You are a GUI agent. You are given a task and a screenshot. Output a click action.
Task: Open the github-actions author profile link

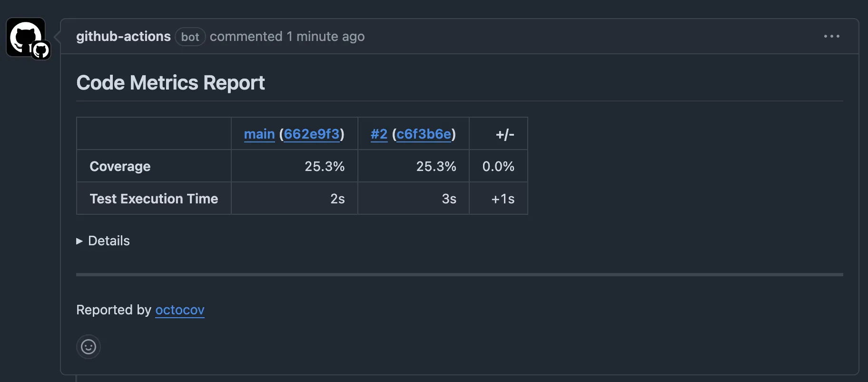(x=123, y=37)
